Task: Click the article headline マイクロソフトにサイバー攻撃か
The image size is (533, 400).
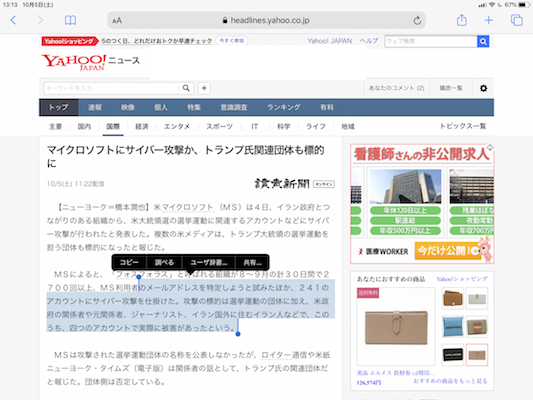Action: tap(185, 156)
